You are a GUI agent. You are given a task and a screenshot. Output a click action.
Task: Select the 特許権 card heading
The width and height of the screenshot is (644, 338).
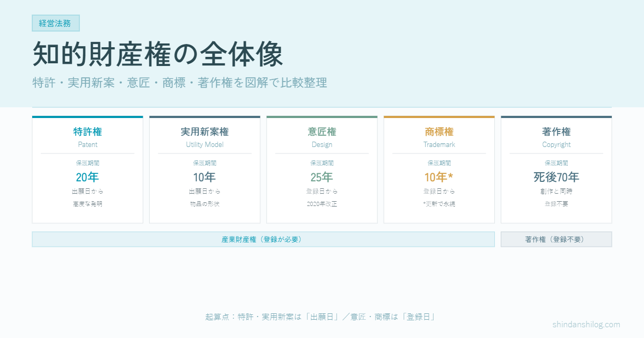pyautogui.click(x=87, y=132)
